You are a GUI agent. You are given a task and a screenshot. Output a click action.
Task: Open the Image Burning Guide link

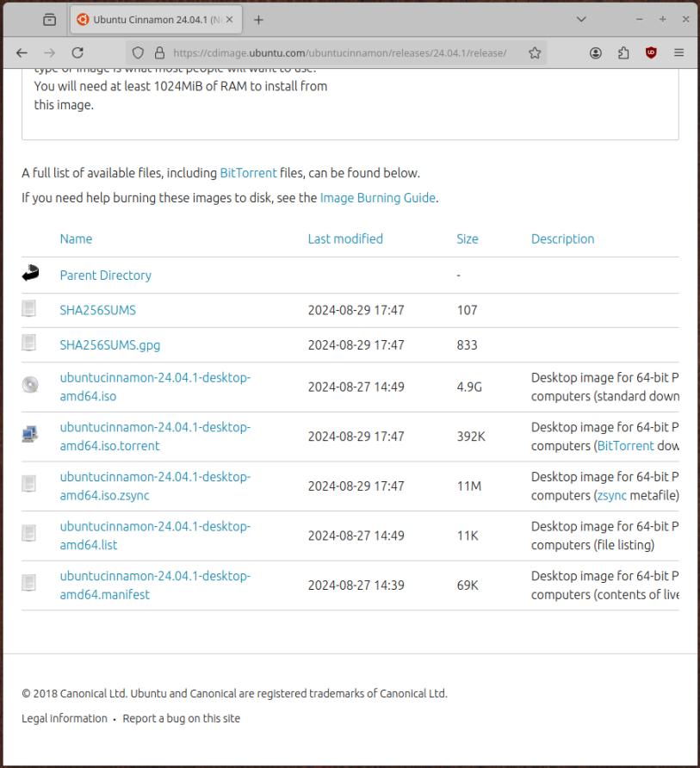pos(378,198)
